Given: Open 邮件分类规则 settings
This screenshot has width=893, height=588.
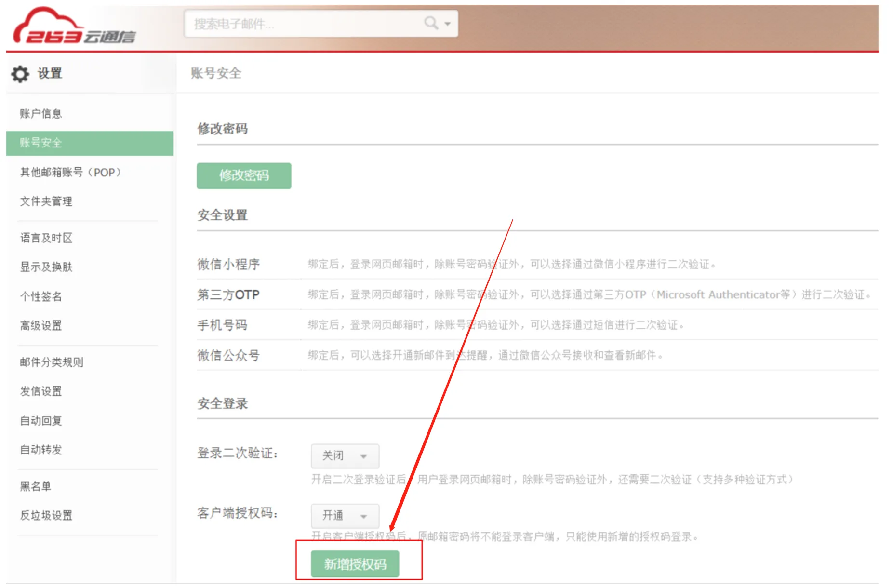Looking at the screenshot, I should (x=52, y=362).
